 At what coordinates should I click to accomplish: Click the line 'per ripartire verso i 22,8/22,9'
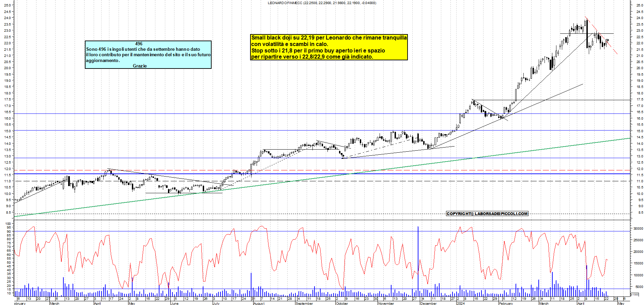click(312, 57)
